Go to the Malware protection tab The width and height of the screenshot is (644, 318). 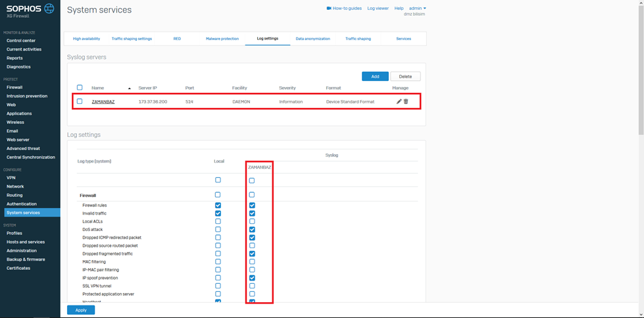pyautogui.click(x=222, y=39)
